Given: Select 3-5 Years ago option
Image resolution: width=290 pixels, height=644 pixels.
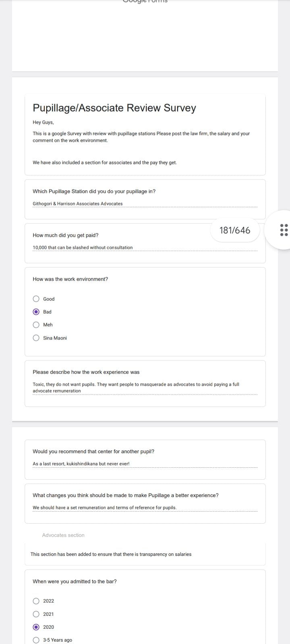Looking at the screenshot, I should (36, 640).
